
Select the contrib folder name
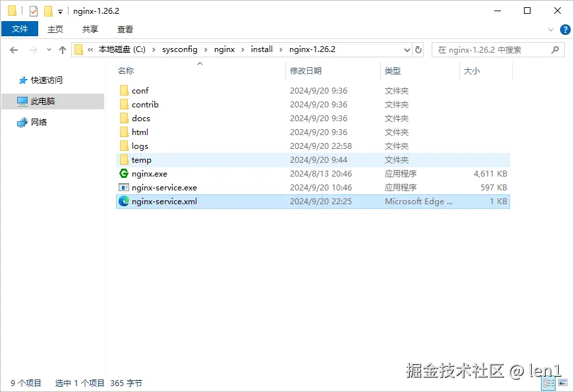(146, 104)
